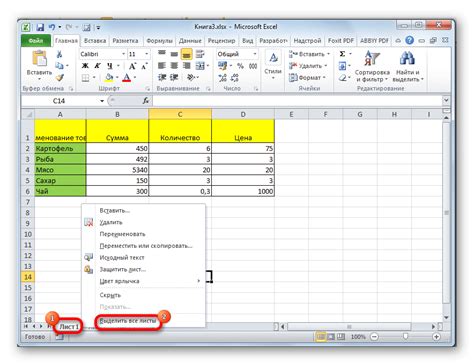Expand the Цвет ярлычка submenu

pos(143,281)
